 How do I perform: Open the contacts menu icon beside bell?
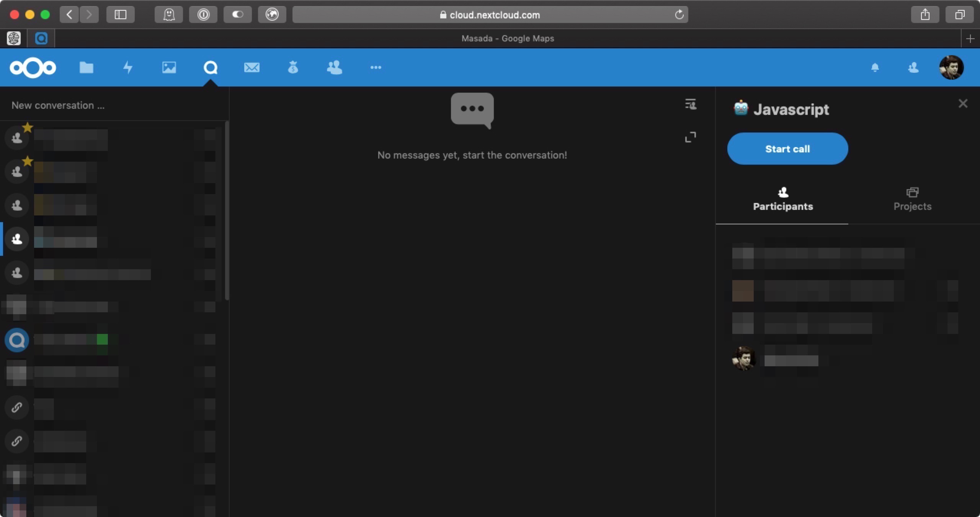[913, 68]
